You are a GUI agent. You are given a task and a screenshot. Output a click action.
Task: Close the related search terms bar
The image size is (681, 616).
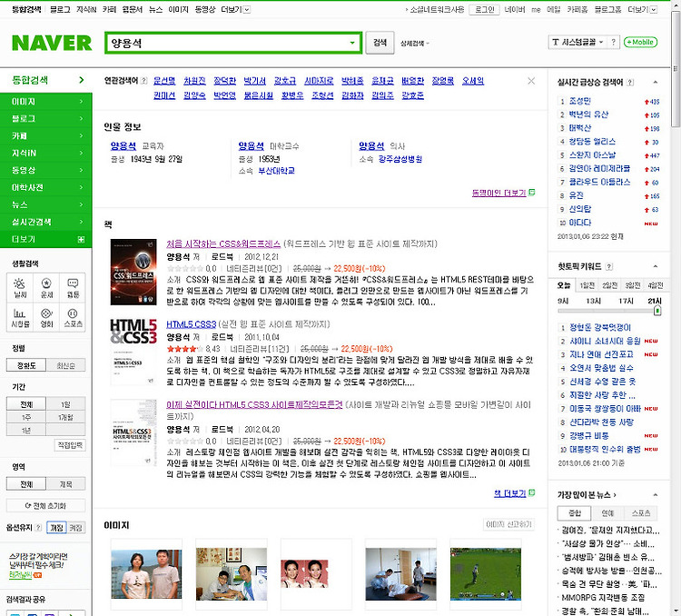point(531,81)
